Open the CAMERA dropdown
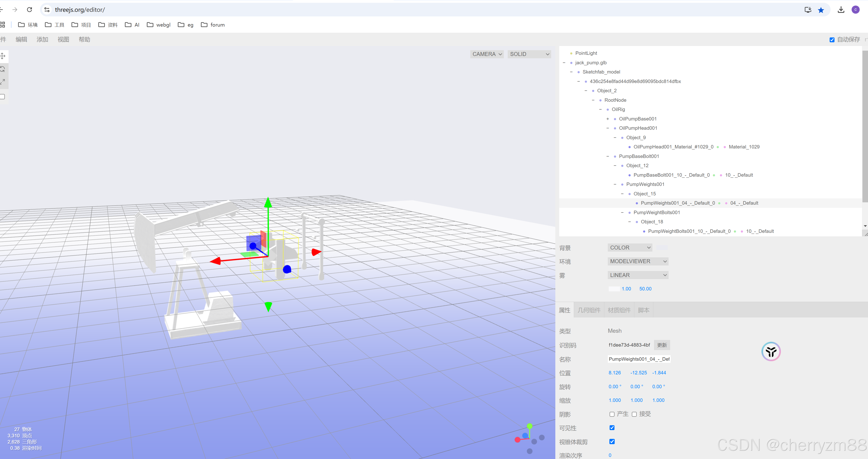868x459 pixels. click(x=486, y=54)
